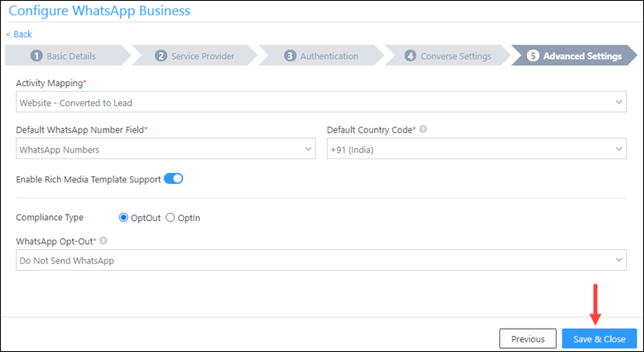Select the OptOut compliance radio button
The width and height of the screenshot is (644, 352).
[123, 218]
